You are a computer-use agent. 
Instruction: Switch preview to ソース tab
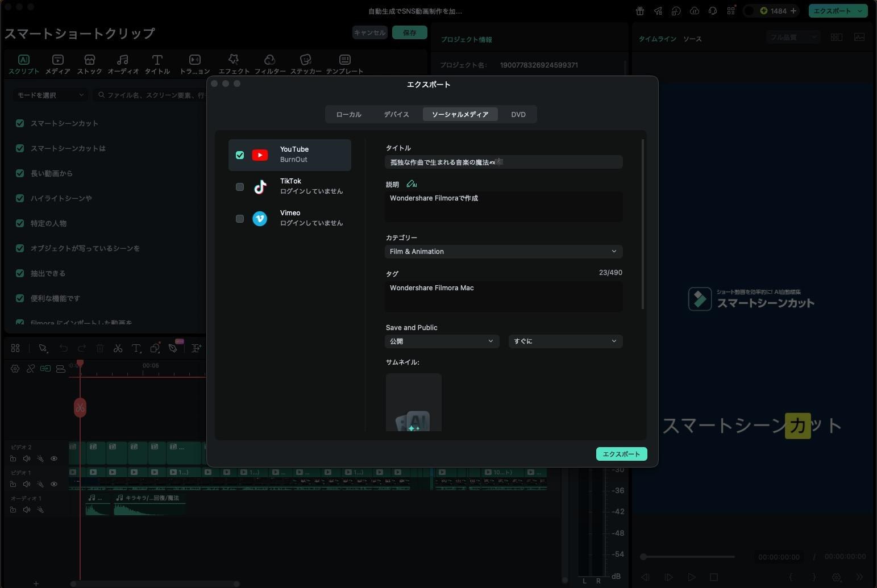(692, 39)
